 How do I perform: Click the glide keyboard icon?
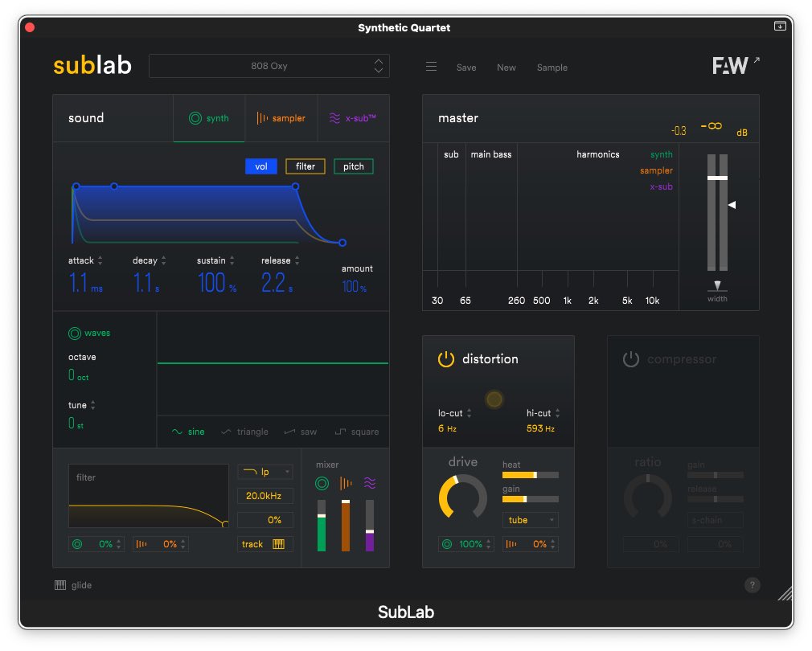[60, 585]
